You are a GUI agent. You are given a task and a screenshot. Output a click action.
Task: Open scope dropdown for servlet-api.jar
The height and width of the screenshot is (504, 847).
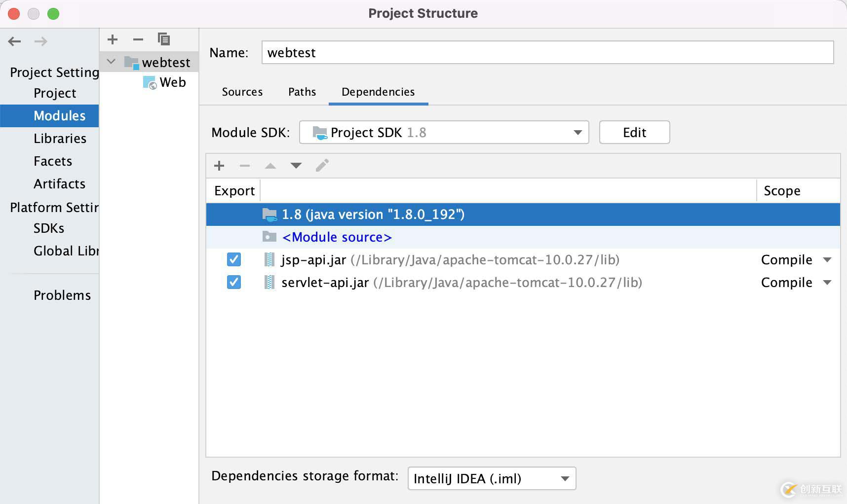click(828, 283)
